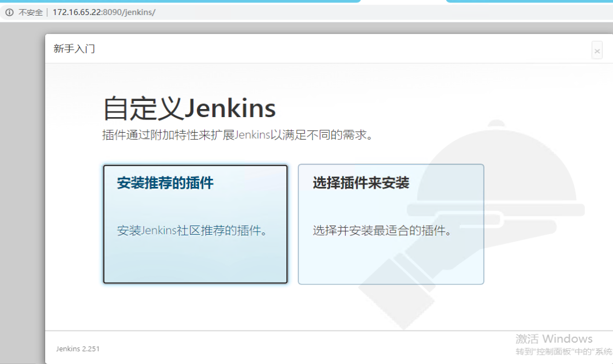Click the 自定义Jenkins heading

click(x=189, y=108)
